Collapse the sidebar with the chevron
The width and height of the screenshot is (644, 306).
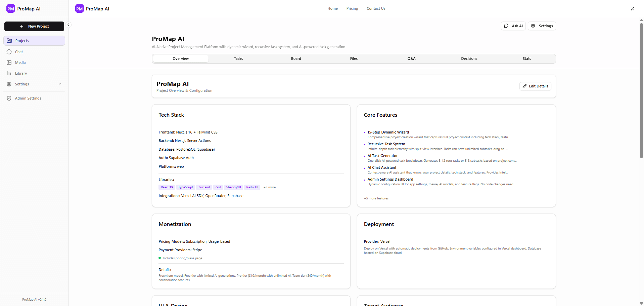tap(68, 25)
